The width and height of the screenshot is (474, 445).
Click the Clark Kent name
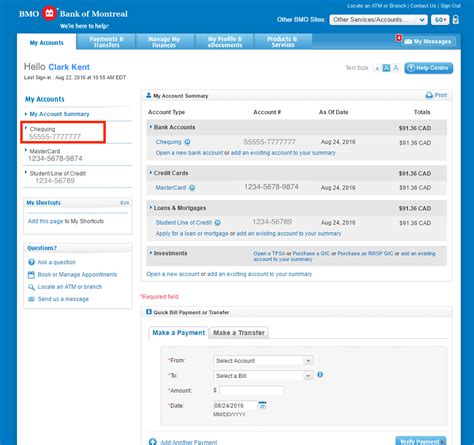69,67
